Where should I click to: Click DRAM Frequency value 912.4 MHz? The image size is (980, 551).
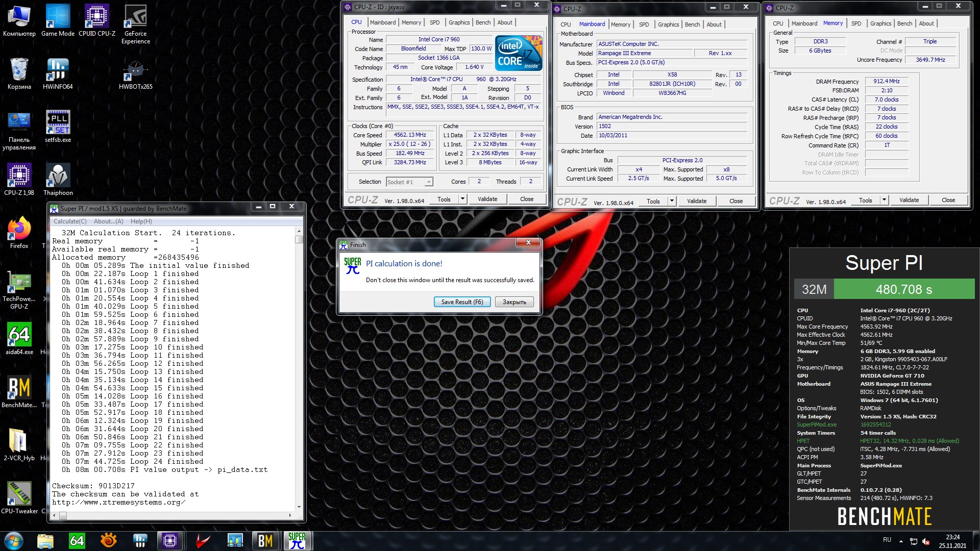click(x=887, y=81)
